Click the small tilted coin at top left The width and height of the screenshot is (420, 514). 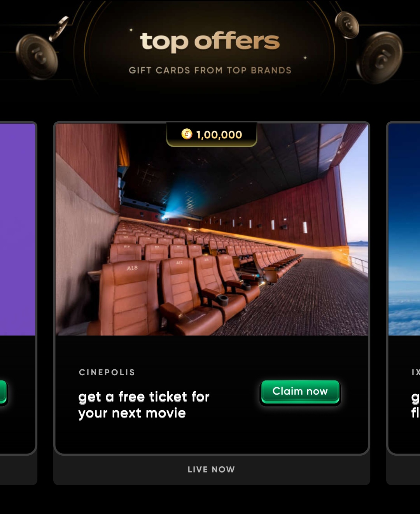point(59,28)
